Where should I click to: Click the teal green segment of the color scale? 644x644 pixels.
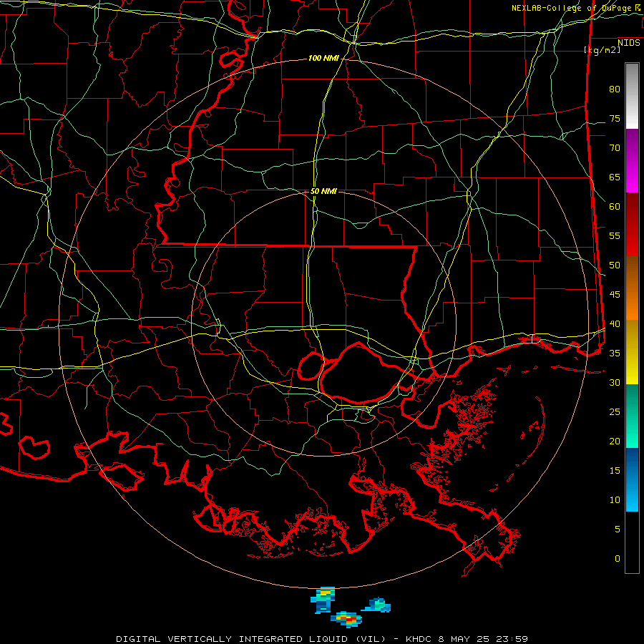click(x=632, y=416)
